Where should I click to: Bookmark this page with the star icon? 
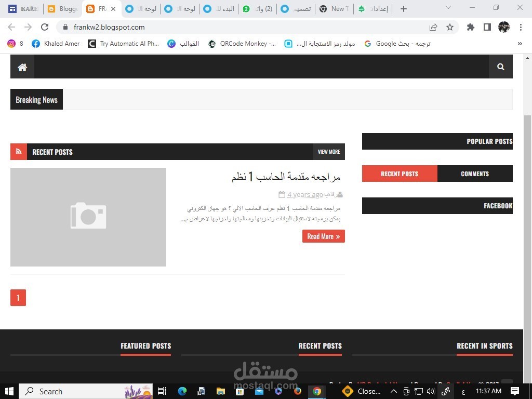[x=450, y=27]
